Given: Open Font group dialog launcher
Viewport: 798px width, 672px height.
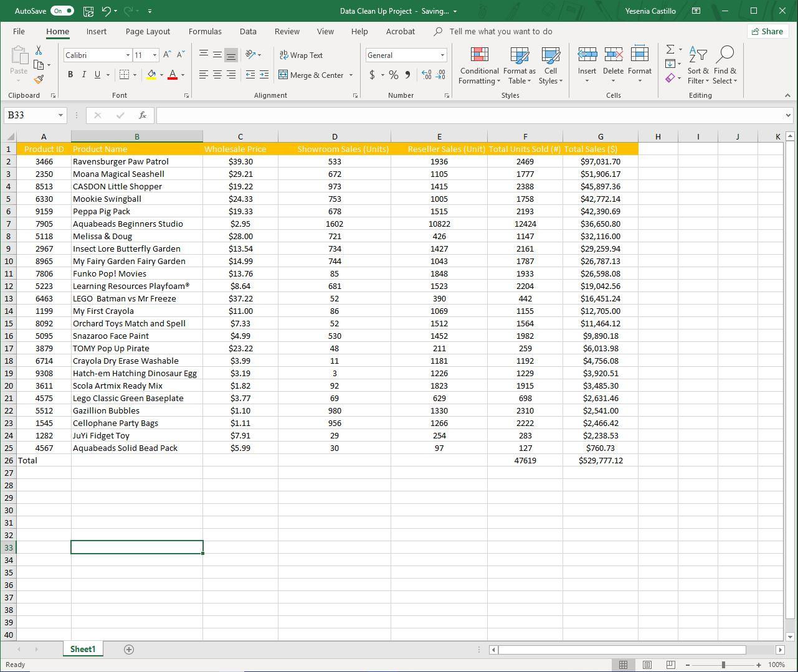Looking at the screenshot, I should [186, 95].
